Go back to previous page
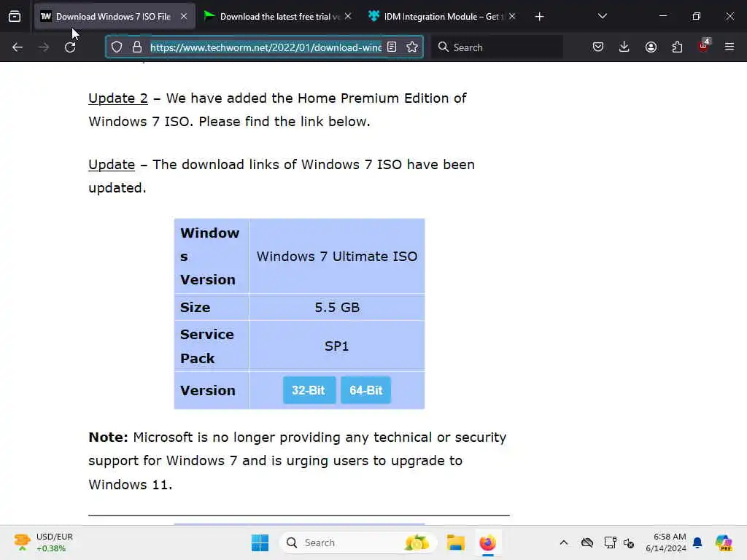Viewport: 747px width, 560px height. (18, 47)
